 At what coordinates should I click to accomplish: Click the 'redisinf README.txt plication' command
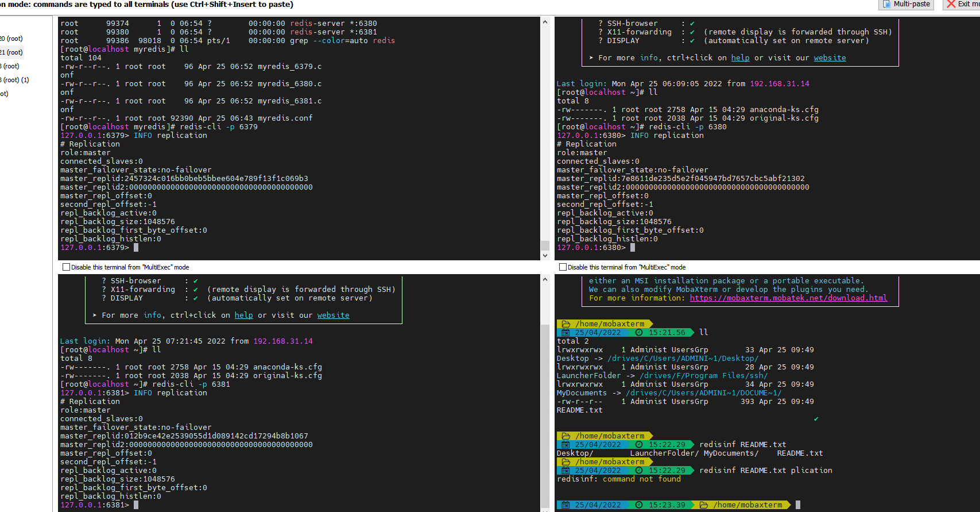tap(766, 471)
